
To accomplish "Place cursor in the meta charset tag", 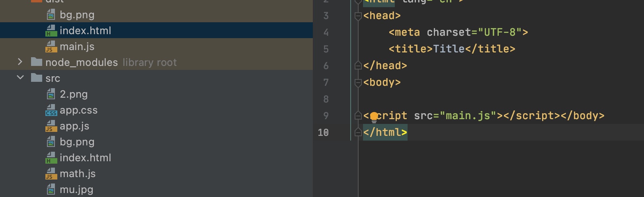I will [459, 32].
